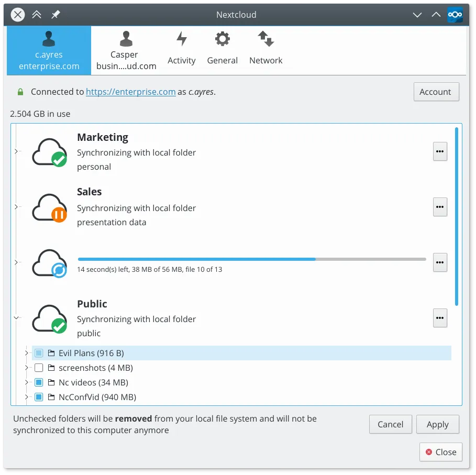Click the syncing cloud icon with progress

[x=49, y=262]
